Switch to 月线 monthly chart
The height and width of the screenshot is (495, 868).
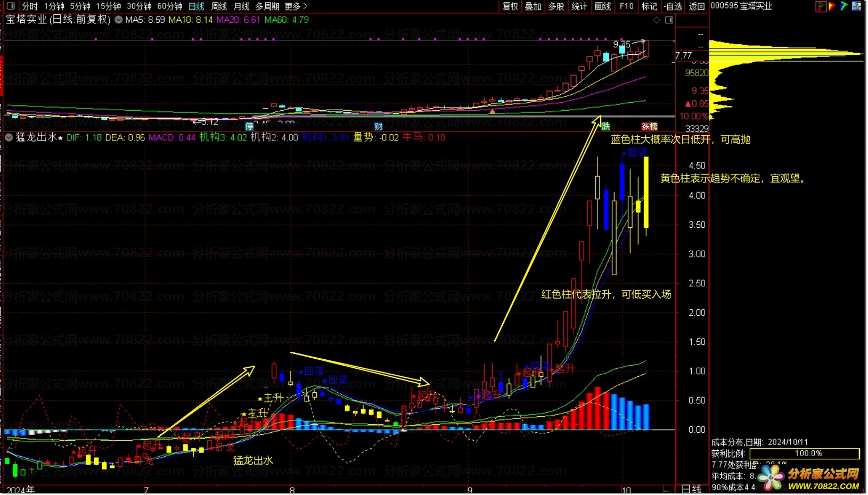[x=241, y=6]
